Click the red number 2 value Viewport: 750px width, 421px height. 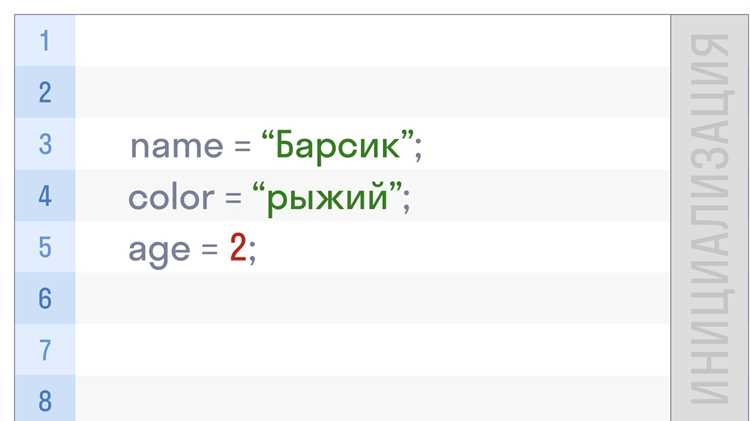tap(238, 248)
